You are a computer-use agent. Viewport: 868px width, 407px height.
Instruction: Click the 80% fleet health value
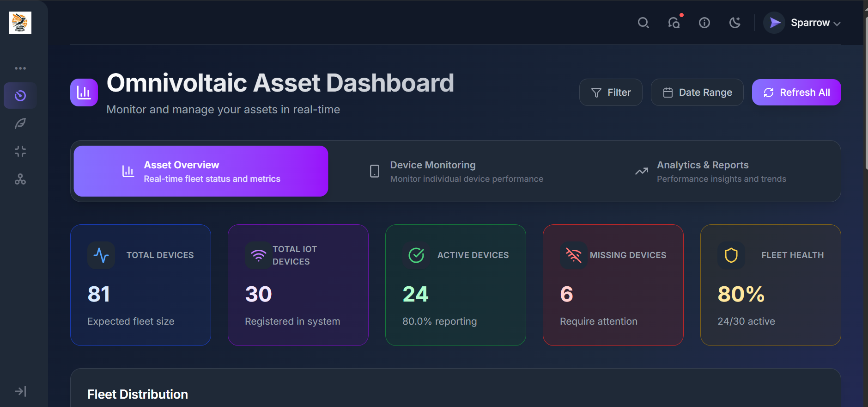click(741, 294)
